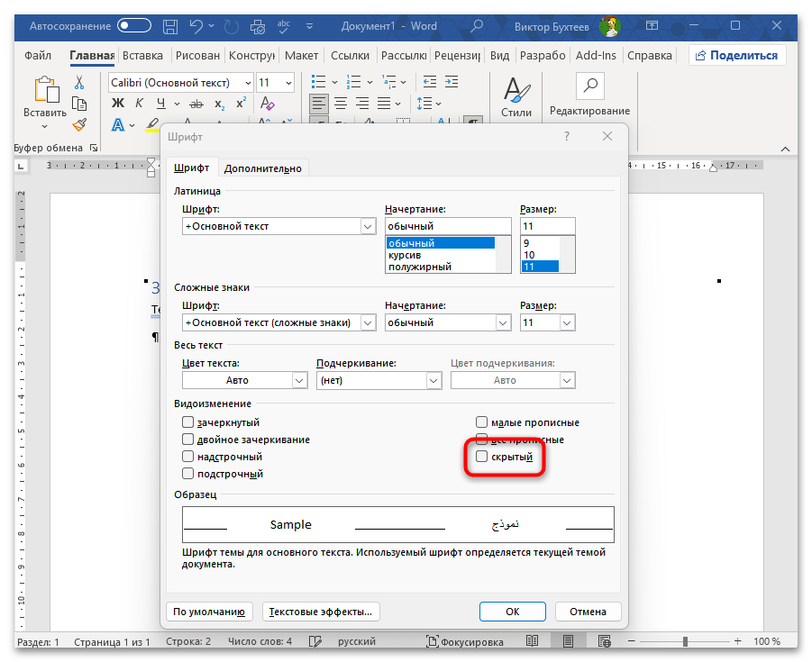
Task: Expand the Latin Шрифт font combo box
Action: [x=368, y=226]
